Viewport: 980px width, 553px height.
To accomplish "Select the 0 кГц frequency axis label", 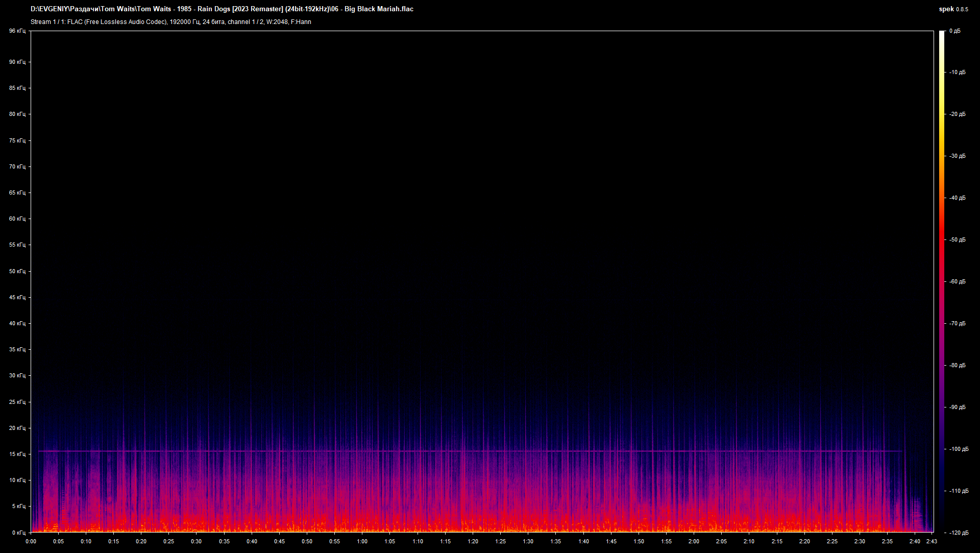I will (x=18, y=533).
